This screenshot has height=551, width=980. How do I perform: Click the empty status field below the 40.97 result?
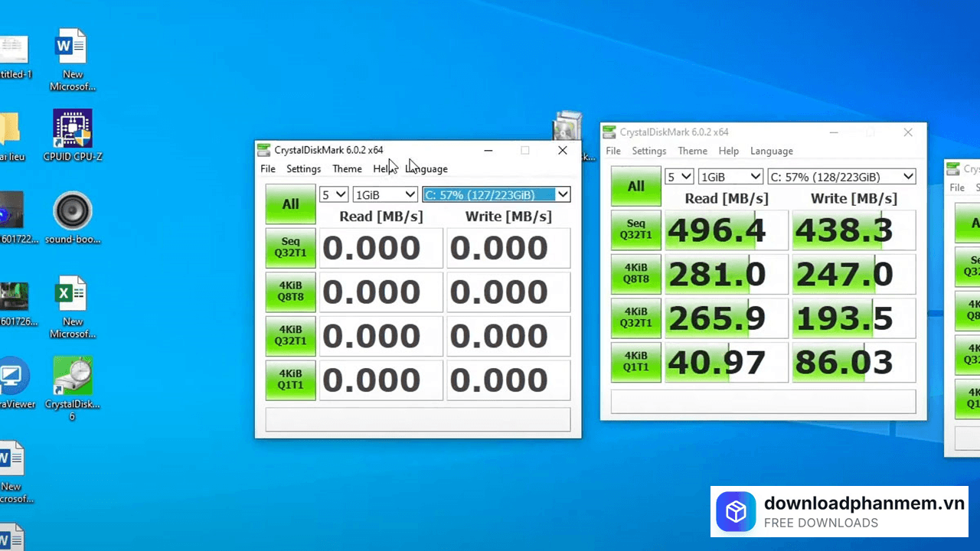tap(763, 402)
